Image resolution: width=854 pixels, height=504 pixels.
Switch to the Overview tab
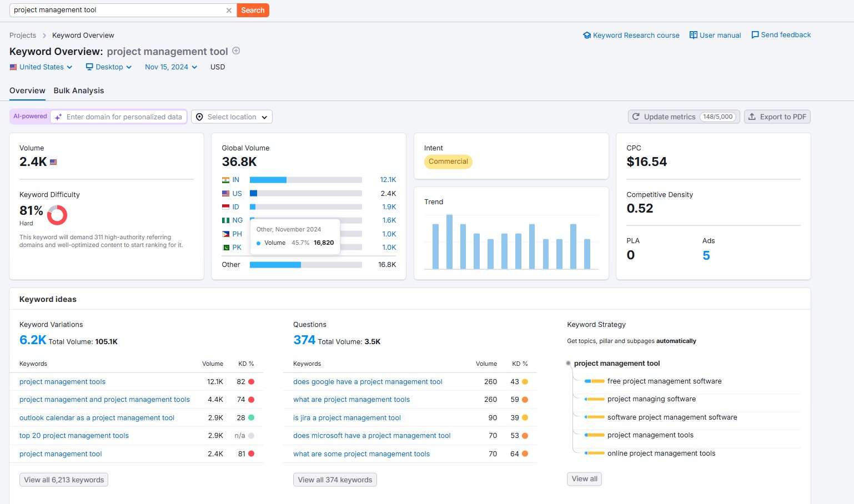pos(27,90)
